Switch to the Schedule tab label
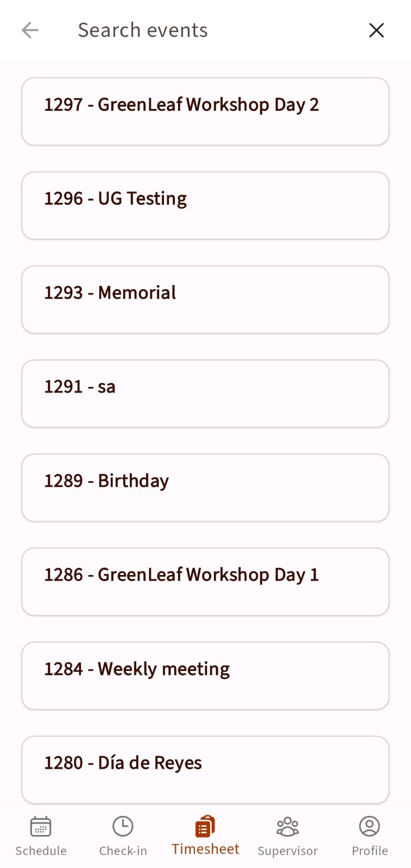Viewport: 411px width, 868px height. tap(41, 851)
